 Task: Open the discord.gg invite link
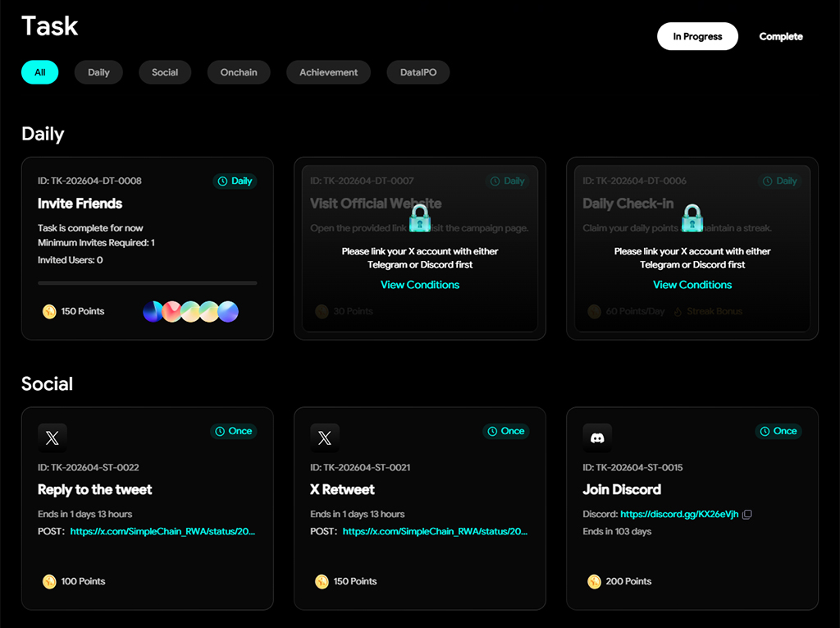point(679,515)
